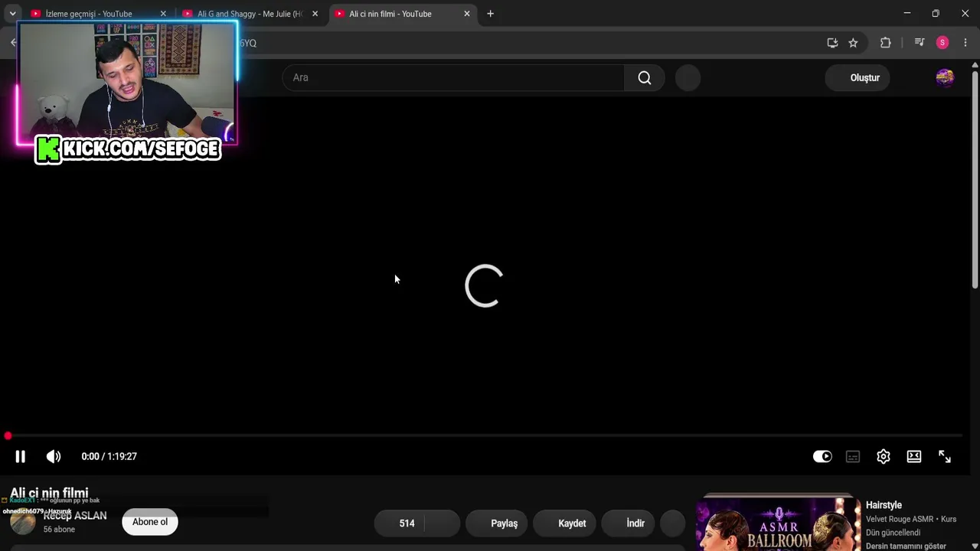Open the "Hairstyle" playlist title

coord(884,505)
